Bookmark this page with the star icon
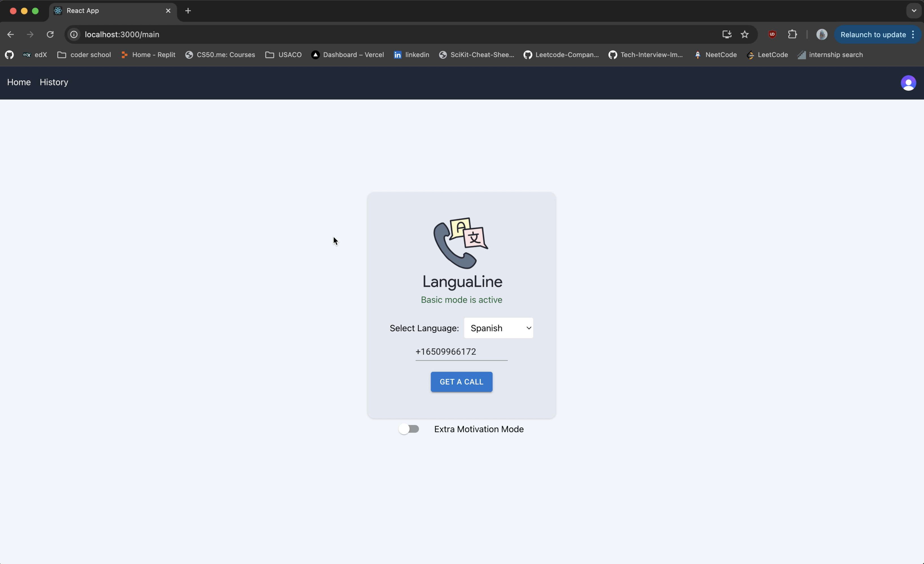The width and height of the screenshot is (924, 564). tap(744, 34)
